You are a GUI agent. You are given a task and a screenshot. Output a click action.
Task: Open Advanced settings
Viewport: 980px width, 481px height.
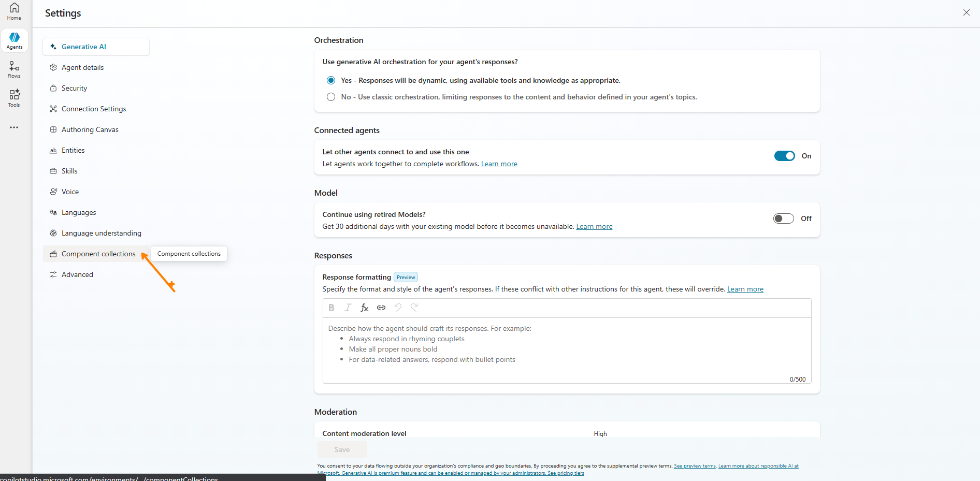[96, 274]
